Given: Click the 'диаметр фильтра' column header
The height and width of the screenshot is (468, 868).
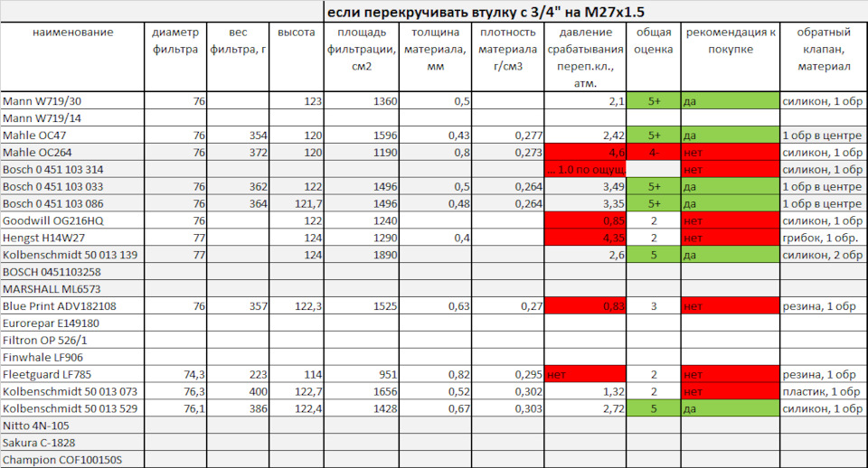Looking at the screenshot, I should click(175, 57).
